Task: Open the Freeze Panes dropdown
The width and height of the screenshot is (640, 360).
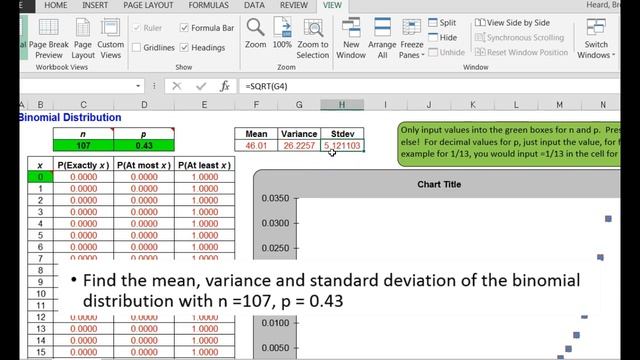Action: coord(411,39)
